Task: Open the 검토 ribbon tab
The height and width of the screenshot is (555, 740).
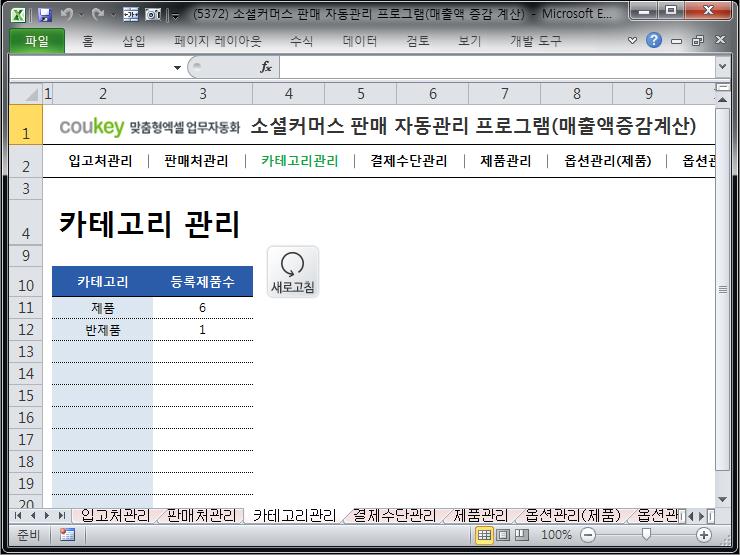Action: [418, 41]
